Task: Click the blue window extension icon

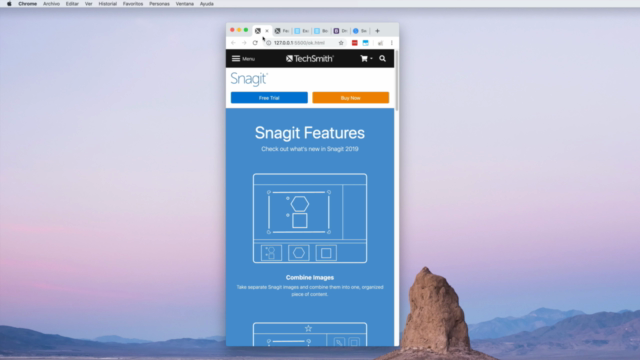Action: pos(366,43)
